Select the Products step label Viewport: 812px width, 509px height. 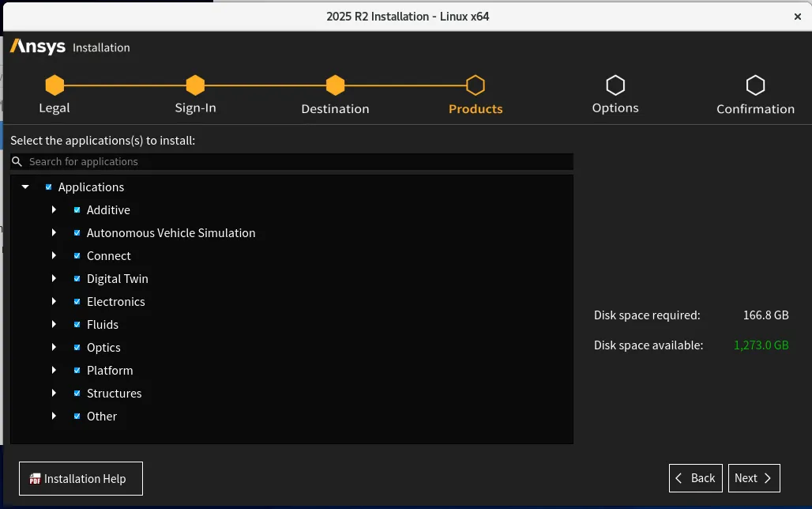476,109
